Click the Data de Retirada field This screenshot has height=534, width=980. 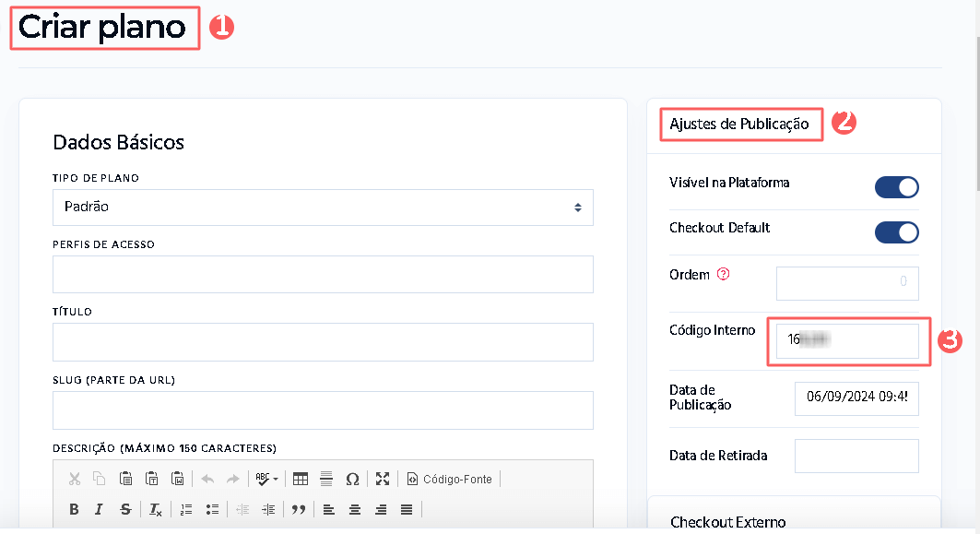(856, 455)
